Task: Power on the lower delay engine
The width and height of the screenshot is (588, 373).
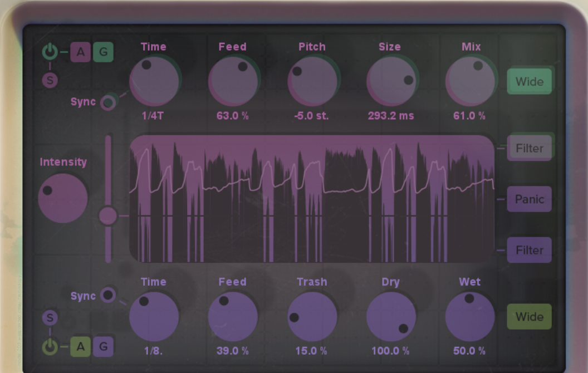Action: click(49, 346)
